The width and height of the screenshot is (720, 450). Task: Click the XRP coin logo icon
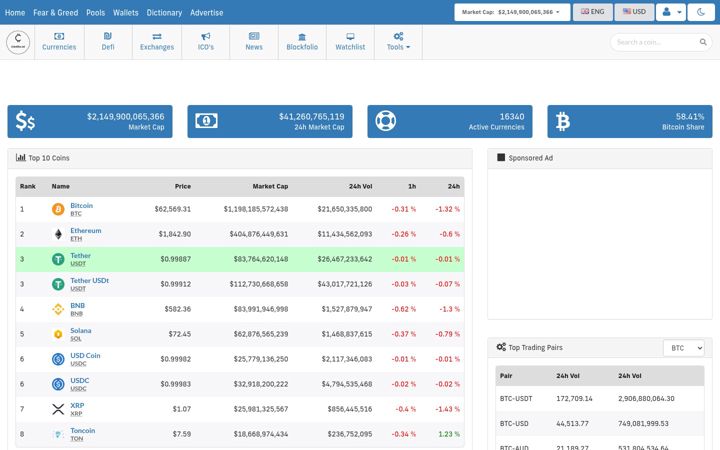tap(58, 409)
